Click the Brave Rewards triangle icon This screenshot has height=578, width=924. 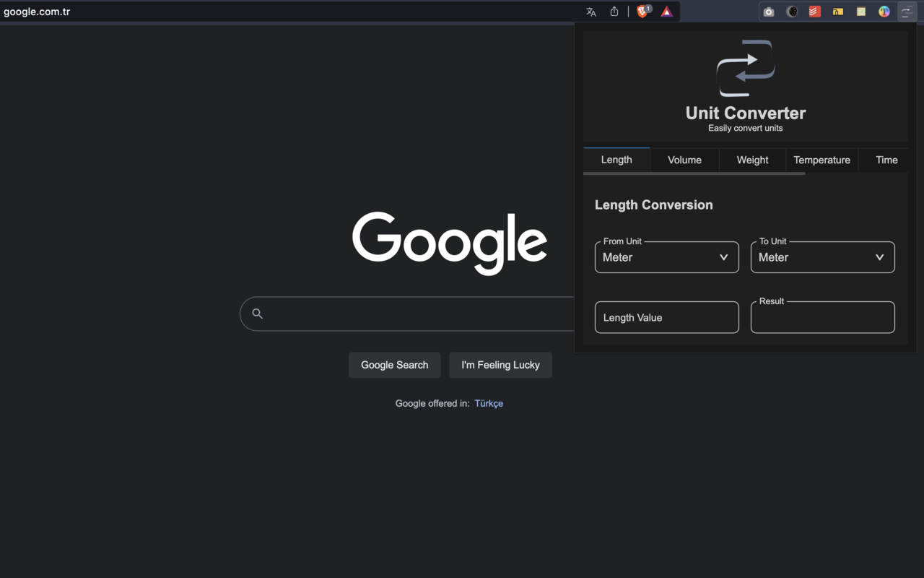tap(666, 11)
